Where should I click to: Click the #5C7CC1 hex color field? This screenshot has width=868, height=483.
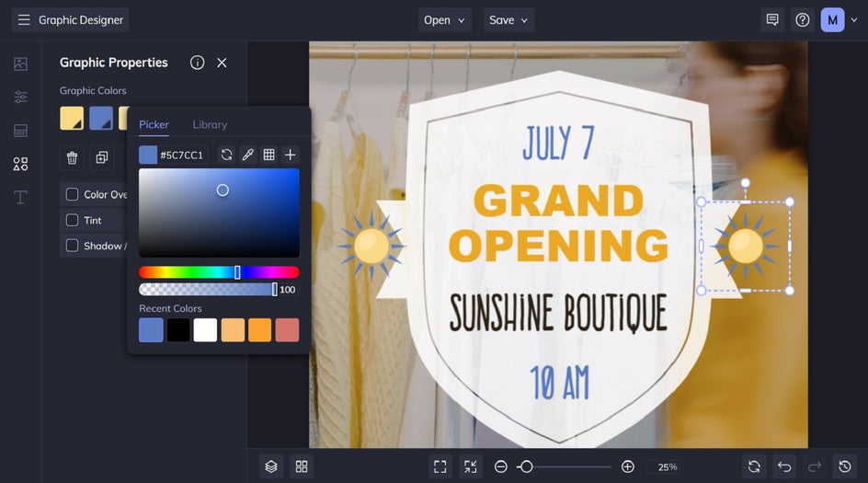click(182, 155)
